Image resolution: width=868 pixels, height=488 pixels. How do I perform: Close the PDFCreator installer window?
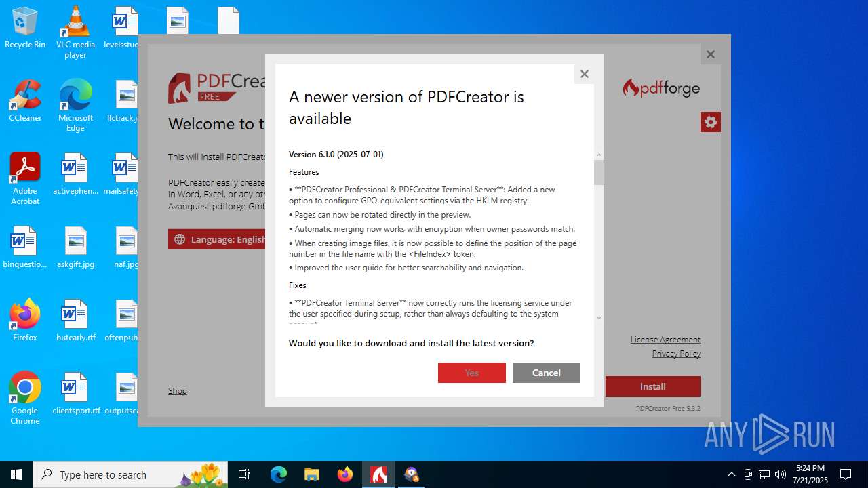point(711,54)
